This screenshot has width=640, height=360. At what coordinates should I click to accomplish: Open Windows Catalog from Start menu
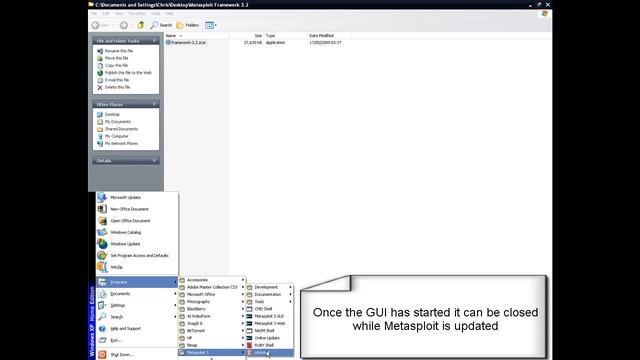point(137,232)
